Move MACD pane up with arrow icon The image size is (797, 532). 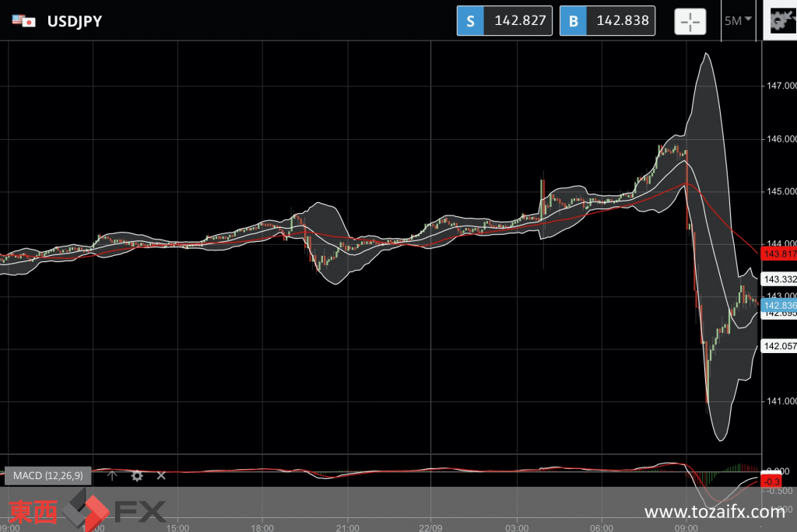(x=112, y=475)
